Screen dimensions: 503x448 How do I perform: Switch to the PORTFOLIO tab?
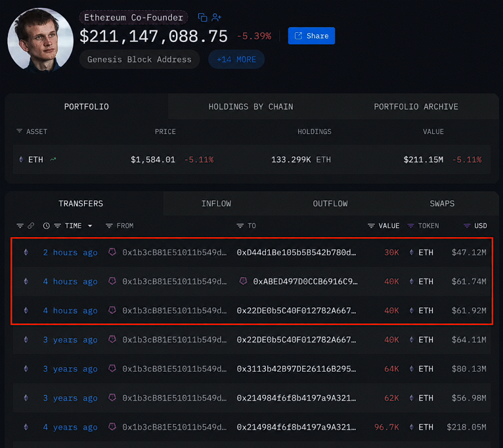point(86,106)
